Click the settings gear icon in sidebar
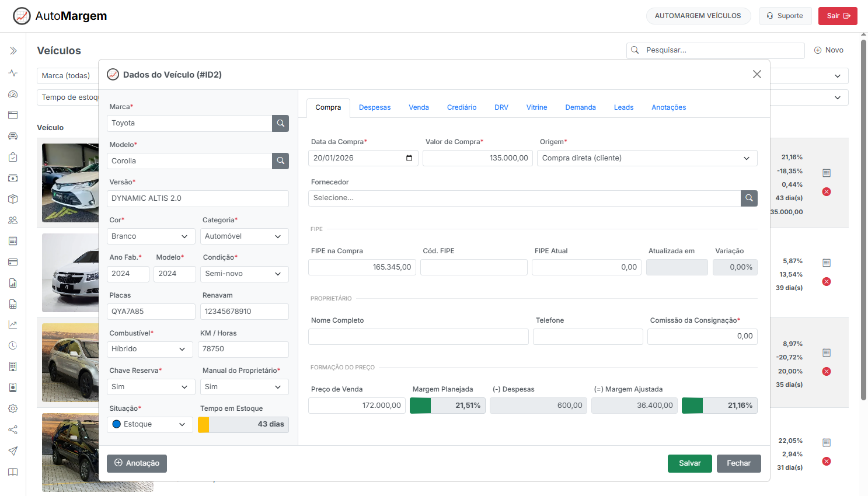868x496 pixels. click(13, 408)
